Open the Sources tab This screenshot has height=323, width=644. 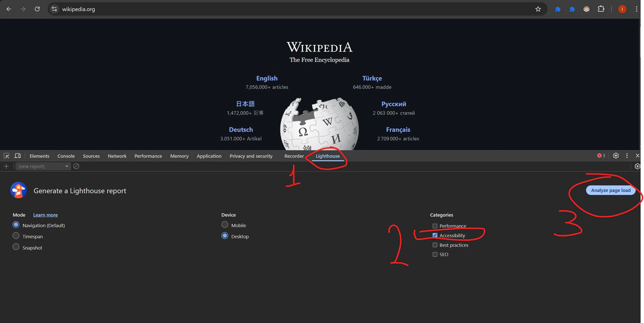91,156
